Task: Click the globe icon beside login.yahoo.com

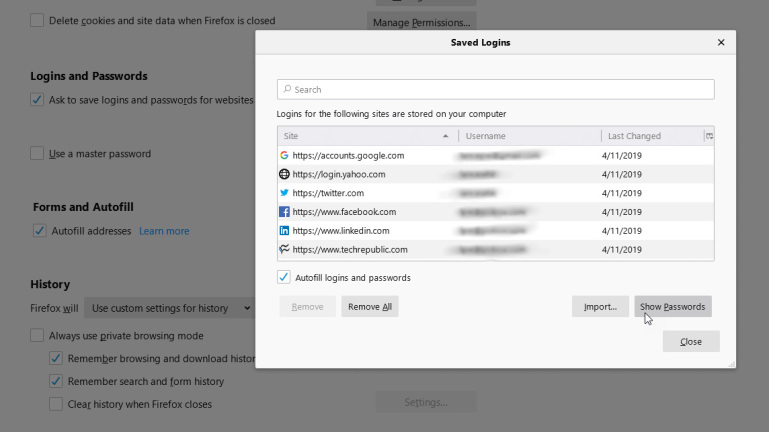Action: tap(284, 174)
